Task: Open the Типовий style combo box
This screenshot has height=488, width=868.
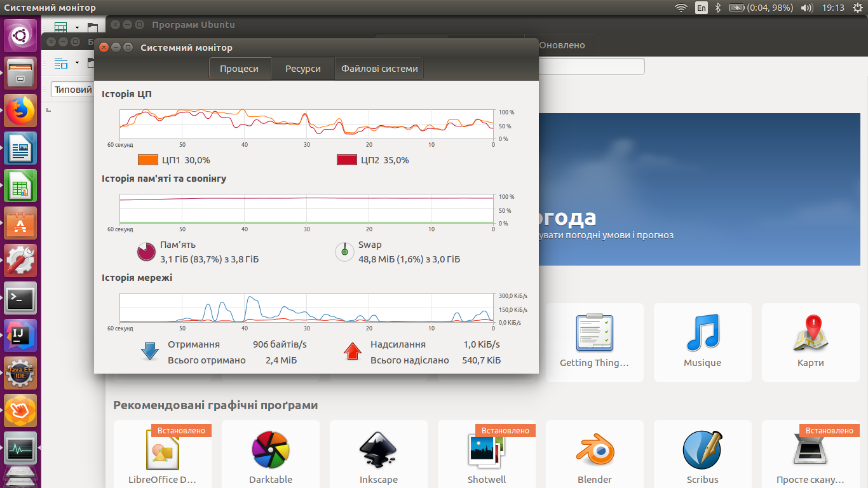Action: click(x=72, y=90)
